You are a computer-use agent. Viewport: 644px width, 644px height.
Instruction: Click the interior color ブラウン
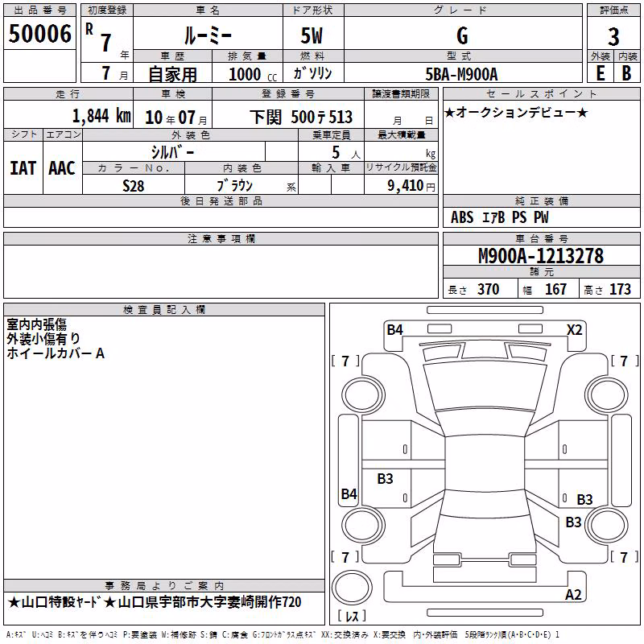click(x=235, y=186)
